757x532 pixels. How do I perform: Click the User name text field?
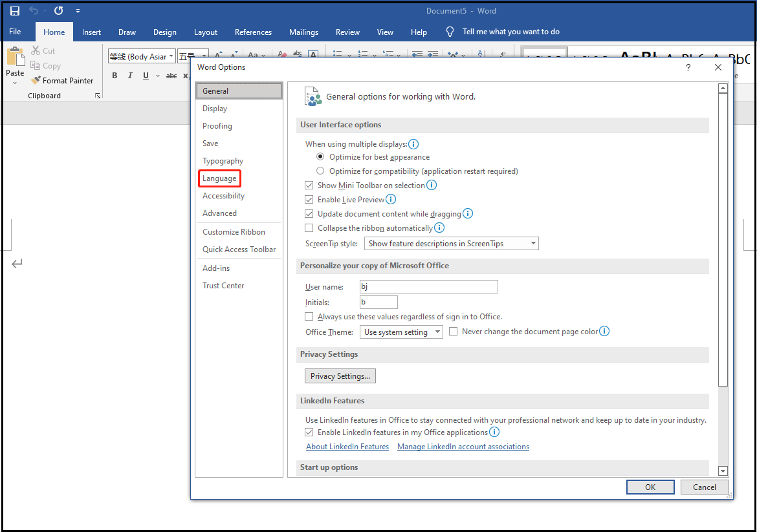428,287
